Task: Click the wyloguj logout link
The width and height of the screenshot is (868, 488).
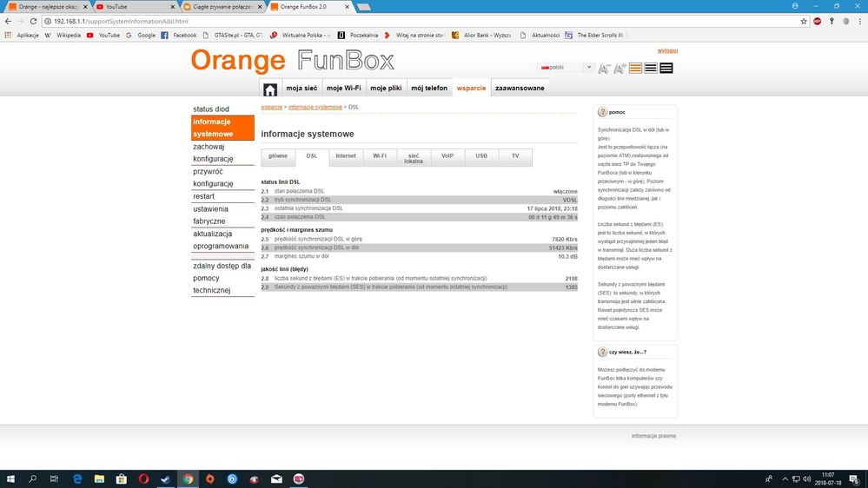Action: [x=667, y=51]
